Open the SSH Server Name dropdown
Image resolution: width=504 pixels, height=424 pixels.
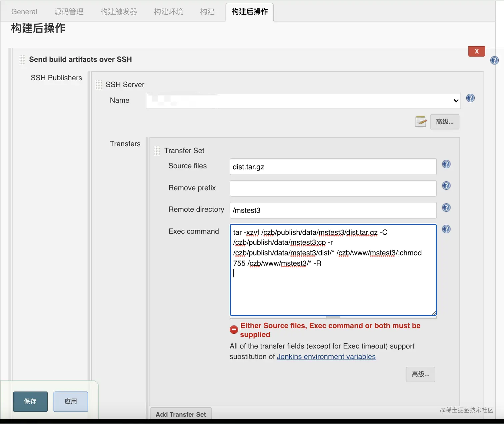[x=303, y=101]
